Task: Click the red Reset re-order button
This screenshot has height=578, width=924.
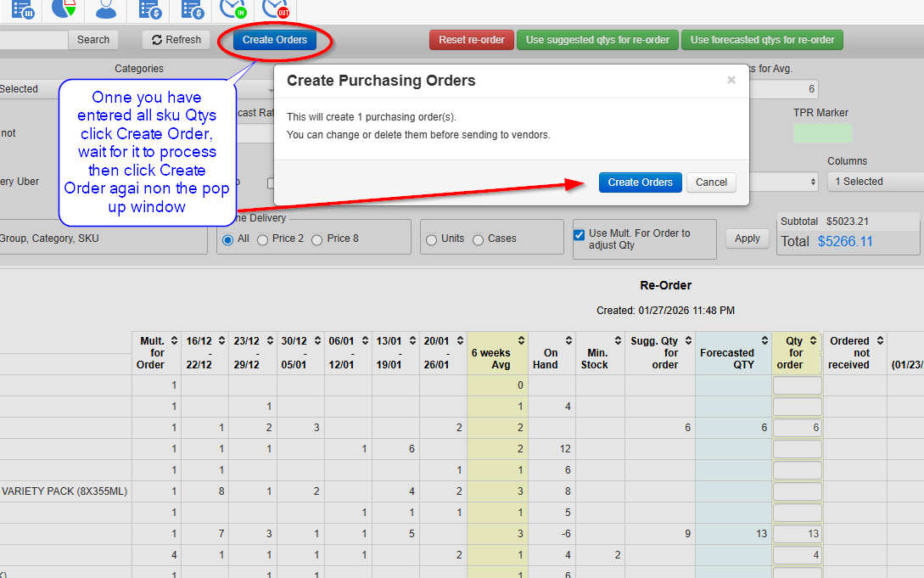Action: click(x=472, y=40)
